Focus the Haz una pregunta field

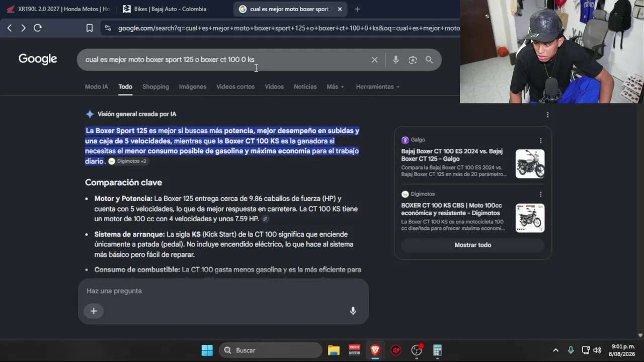(223, 291)
